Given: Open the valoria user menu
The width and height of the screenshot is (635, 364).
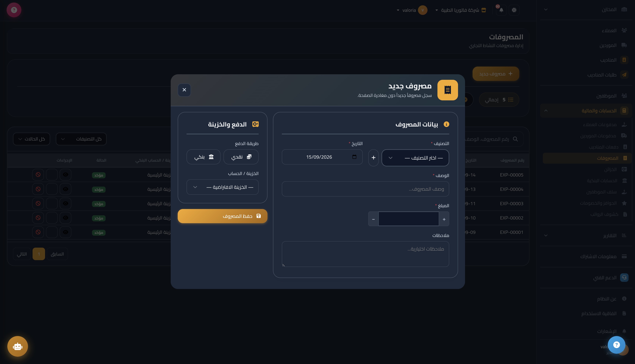Looking at the screenshot, I should click(412, 10).
